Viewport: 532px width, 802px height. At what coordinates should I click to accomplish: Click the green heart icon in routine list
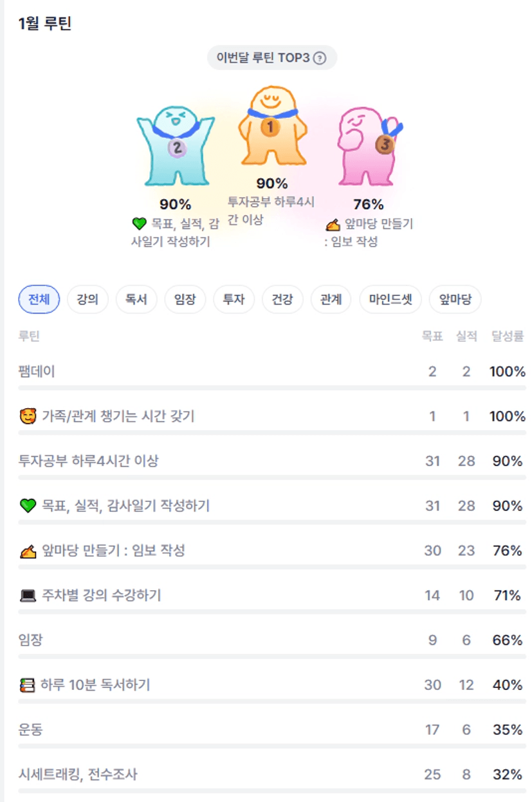(28, 507)
